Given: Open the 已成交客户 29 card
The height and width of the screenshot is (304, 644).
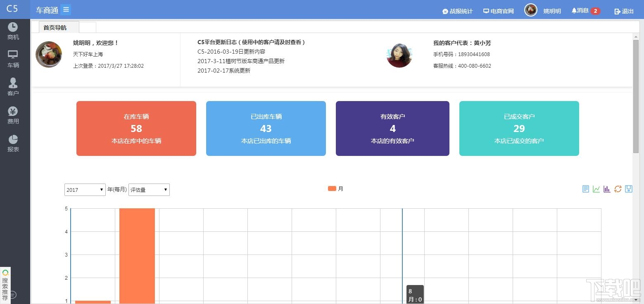Looking at the screenshot, I should pyautogui.click(x=519, y=129).
